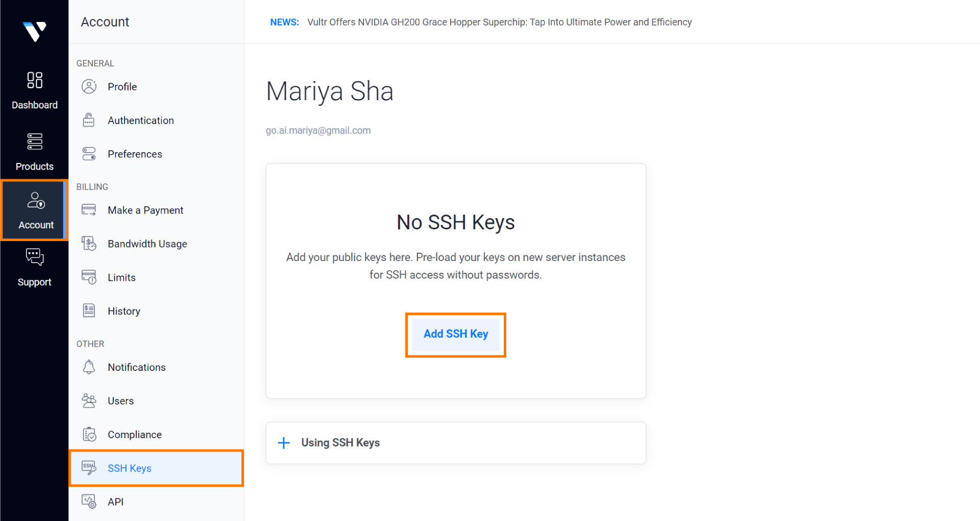Click the plus icon beside Using SSH Keys

click(x=284, y=443)
